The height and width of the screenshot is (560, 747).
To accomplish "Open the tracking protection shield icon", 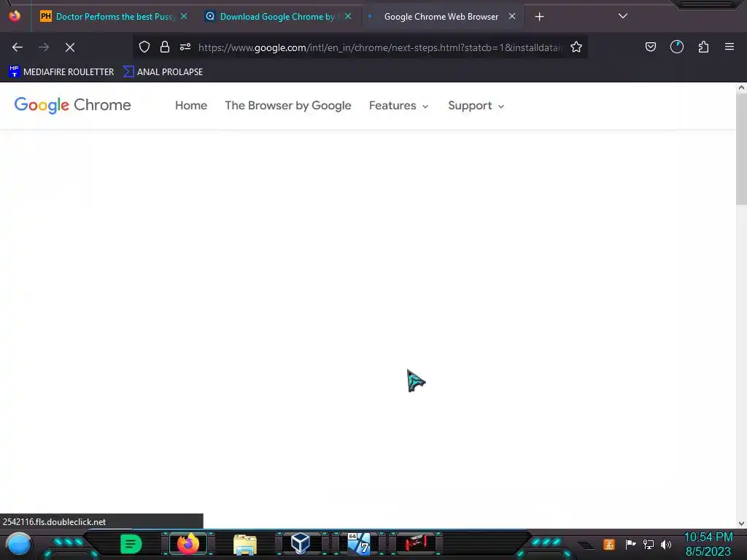I will point(144,47).
